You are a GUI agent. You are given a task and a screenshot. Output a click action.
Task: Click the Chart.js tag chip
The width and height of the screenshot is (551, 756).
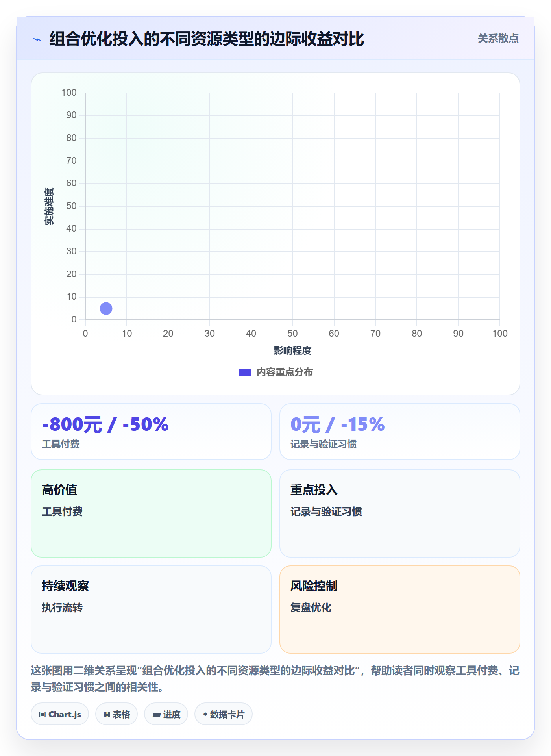(x=60, y=714)
